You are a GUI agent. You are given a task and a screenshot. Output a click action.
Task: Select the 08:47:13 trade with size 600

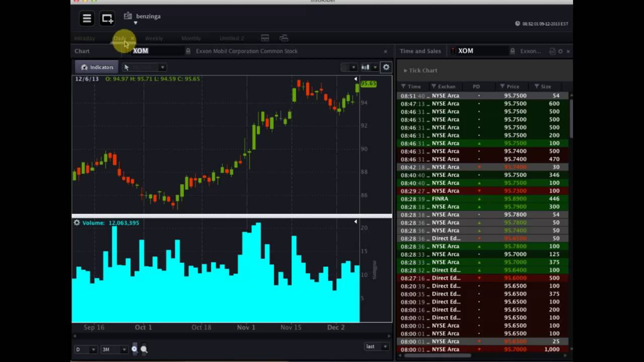[483, 104]
